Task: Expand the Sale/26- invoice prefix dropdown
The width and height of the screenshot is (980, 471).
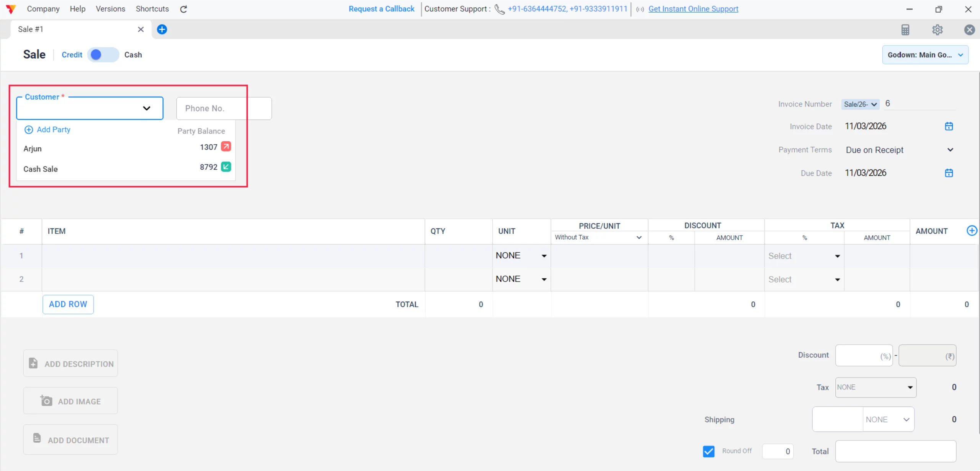Action: click(860, 104)
